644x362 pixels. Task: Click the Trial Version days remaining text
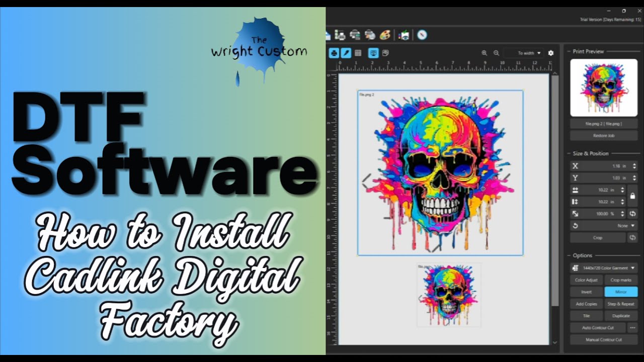(x=610, y=20)
